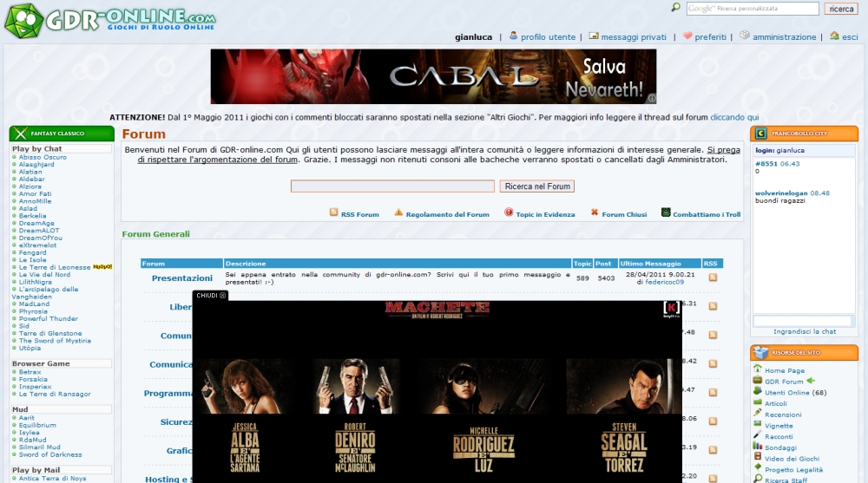The height and width of the screenshot is (483, 868).
Task: Click the Regolamento del Forum warning icon
Action: click(398, 212)
